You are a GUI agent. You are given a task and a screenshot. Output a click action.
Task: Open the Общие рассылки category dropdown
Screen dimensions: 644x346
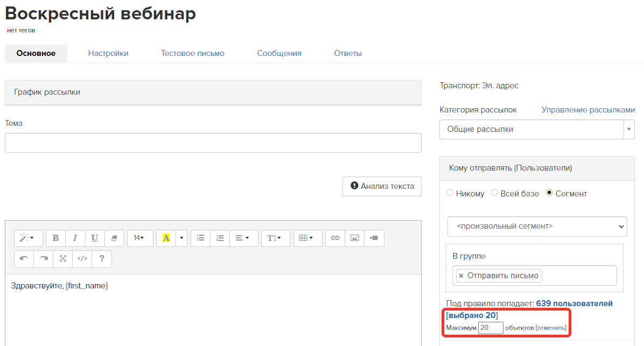pyautogui.click(x=537, y=129)
